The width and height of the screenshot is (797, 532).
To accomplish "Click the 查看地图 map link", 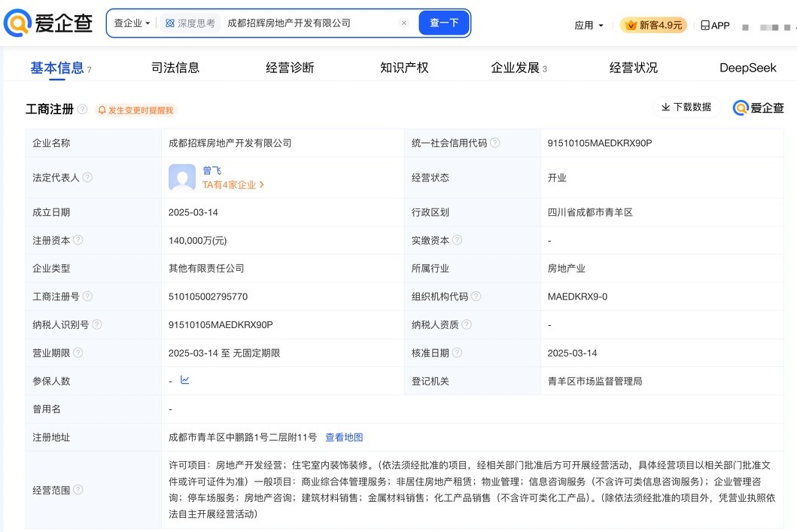I will pos(344,437).
